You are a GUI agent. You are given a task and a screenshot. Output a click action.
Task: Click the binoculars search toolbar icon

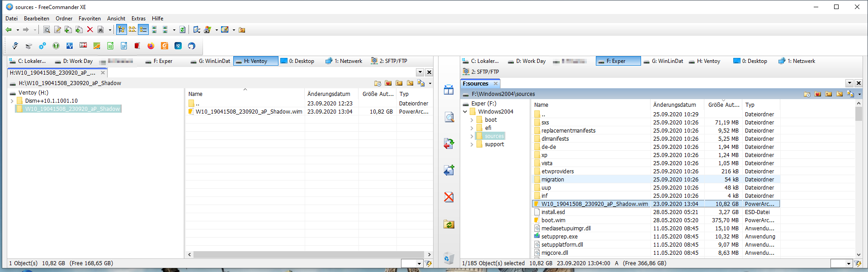point(101,30)
